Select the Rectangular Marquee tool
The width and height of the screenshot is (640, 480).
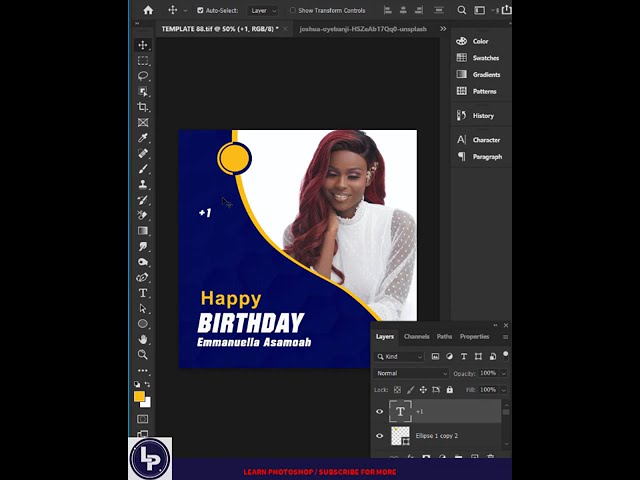pos(143,60)
